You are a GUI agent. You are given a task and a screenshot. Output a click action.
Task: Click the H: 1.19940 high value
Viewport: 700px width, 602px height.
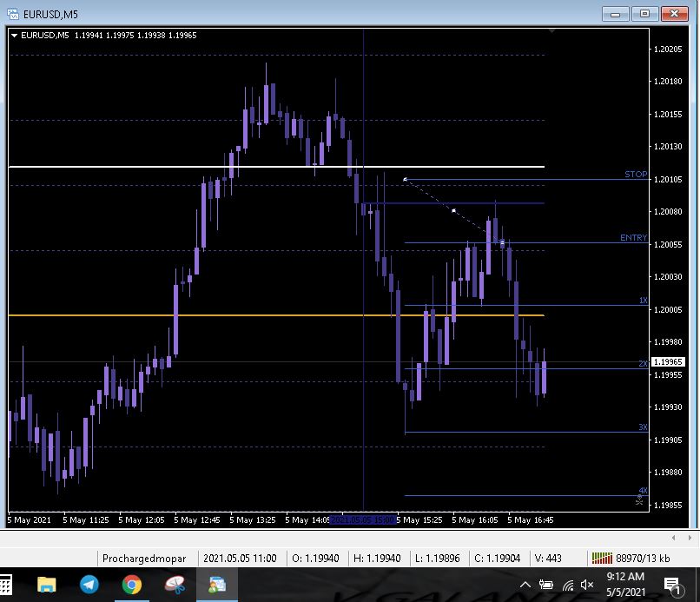click(377, 559)
